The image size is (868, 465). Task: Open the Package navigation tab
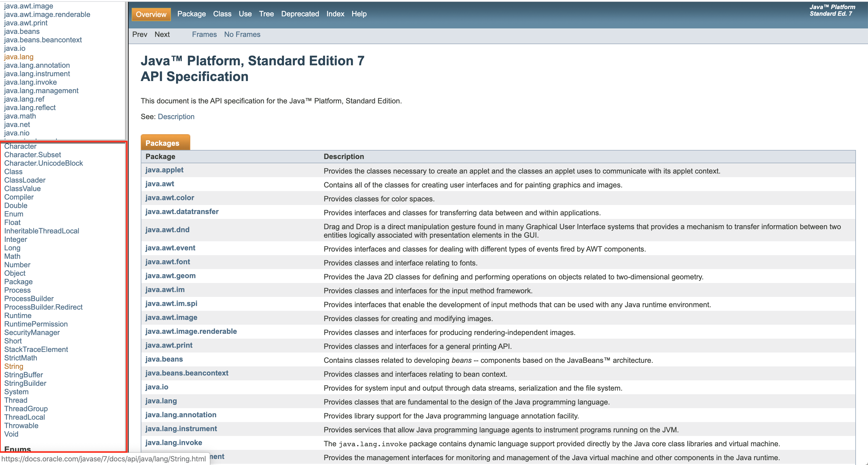pyautogui.click(x=191, y=14)
